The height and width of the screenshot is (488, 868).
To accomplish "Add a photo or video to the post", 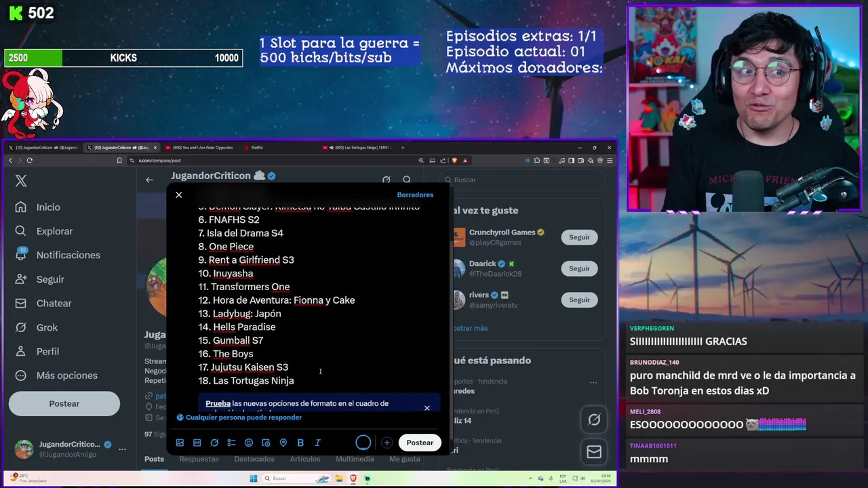I will point(180,443).
